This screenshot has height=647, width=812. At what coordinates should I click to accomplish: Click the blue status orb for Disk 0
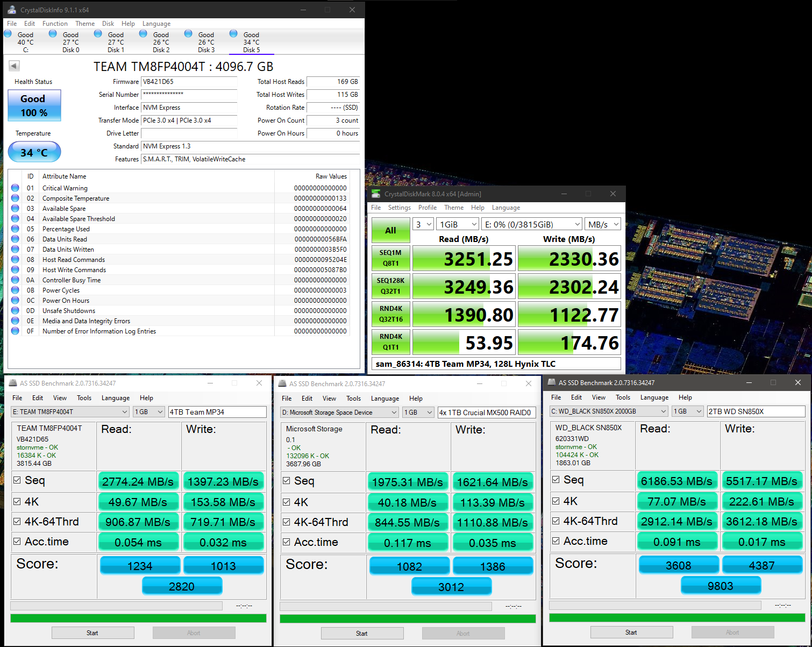tap(53, 33)
